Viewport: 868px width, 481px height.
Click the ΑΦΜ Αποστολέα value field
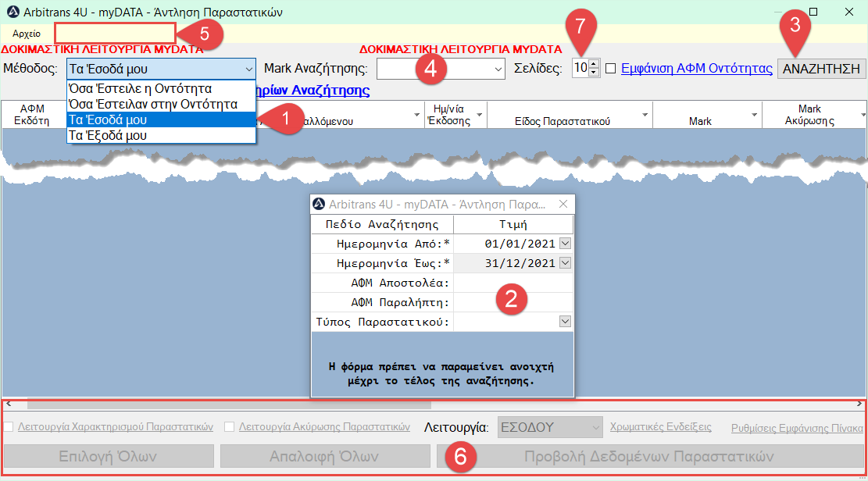[513, 283]
